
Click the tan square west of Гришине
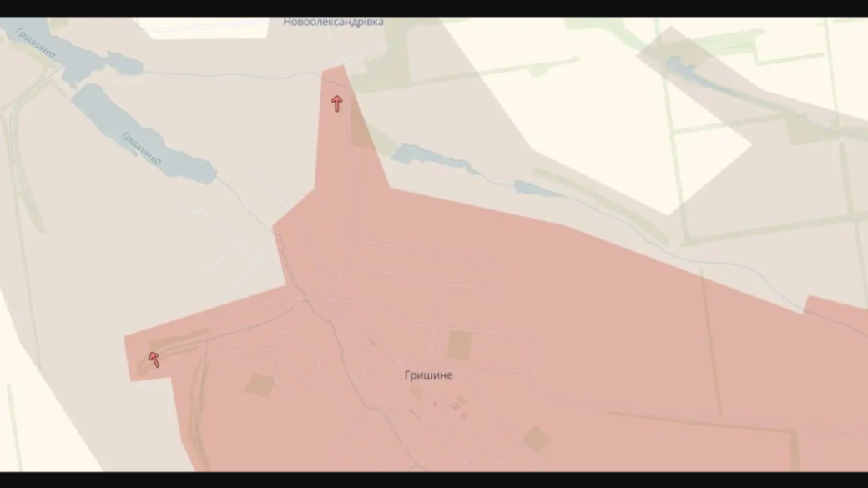(x=260, y=385)
